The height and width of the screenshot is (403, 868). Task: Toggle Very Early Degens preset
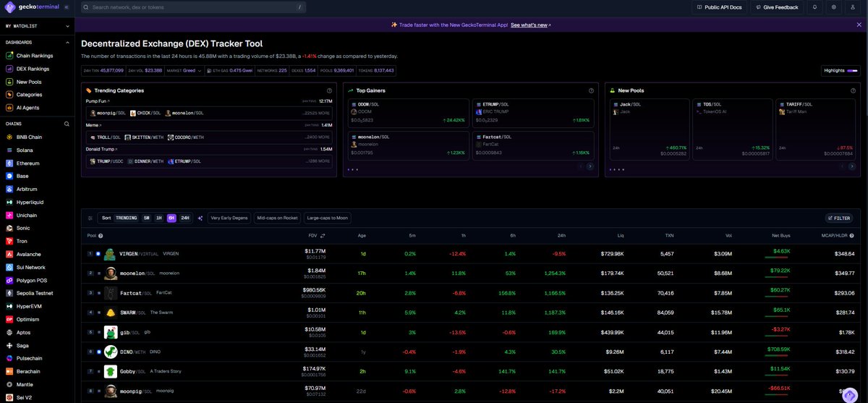(229, 218)
